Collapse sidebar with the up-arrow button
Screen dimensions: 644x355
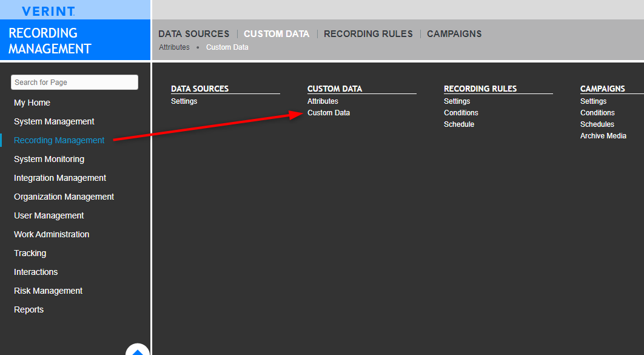click(x=138, y=350)
